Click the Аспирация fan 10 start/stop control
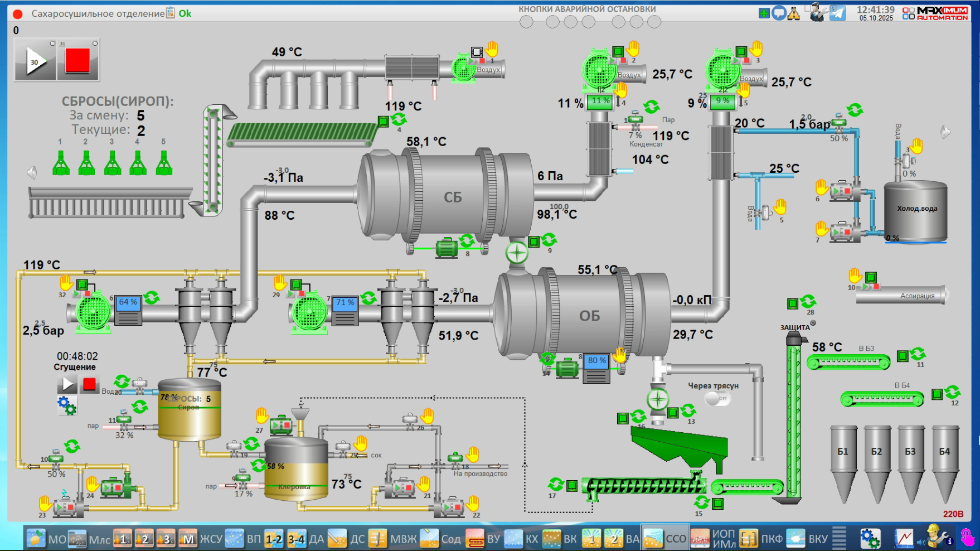Image resolution: width=980 pixels, height=551 pixels. pyautogui.click(x=871, y=287)
